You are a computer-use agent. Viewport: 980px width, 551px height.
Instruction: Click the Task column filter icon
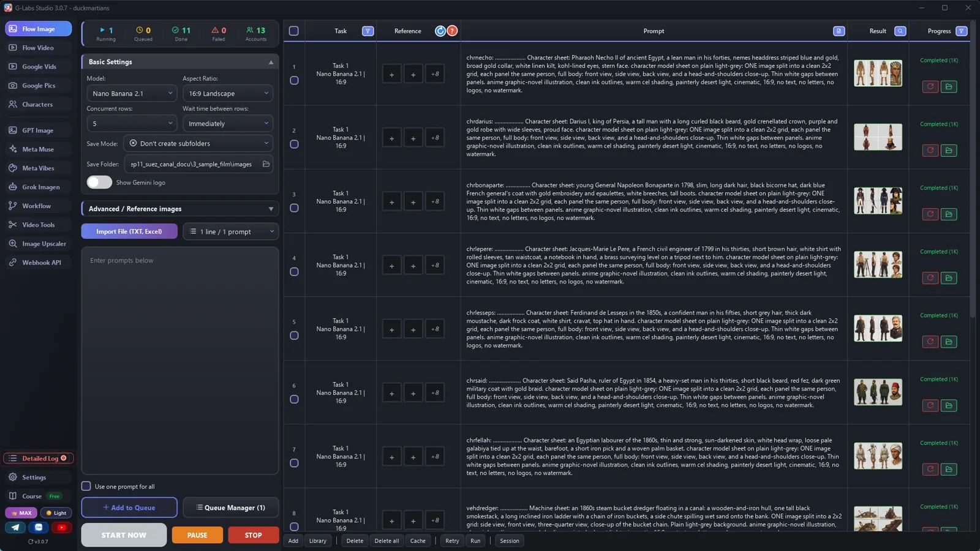[x=367, y=31]
